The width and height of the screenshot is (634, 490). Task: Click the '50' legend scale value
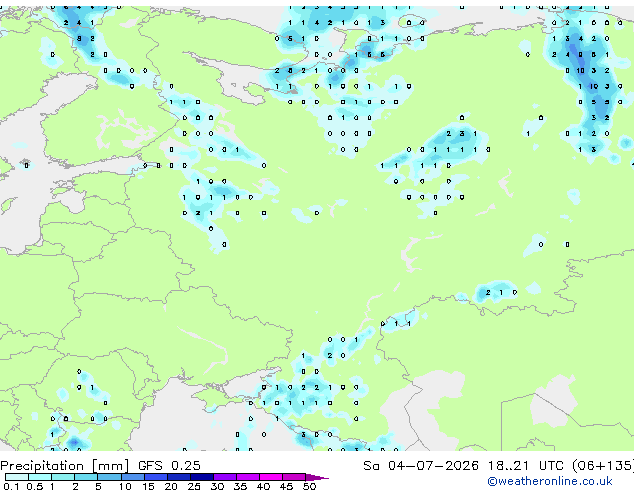(309, 486)
